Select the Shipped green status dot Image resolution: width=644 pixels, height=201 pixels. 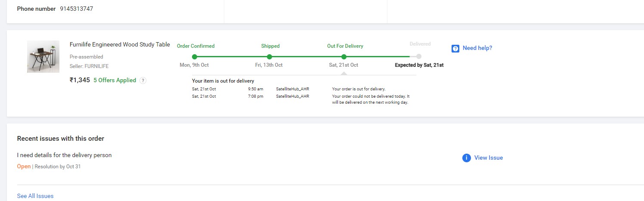click(x=269, y=57)
